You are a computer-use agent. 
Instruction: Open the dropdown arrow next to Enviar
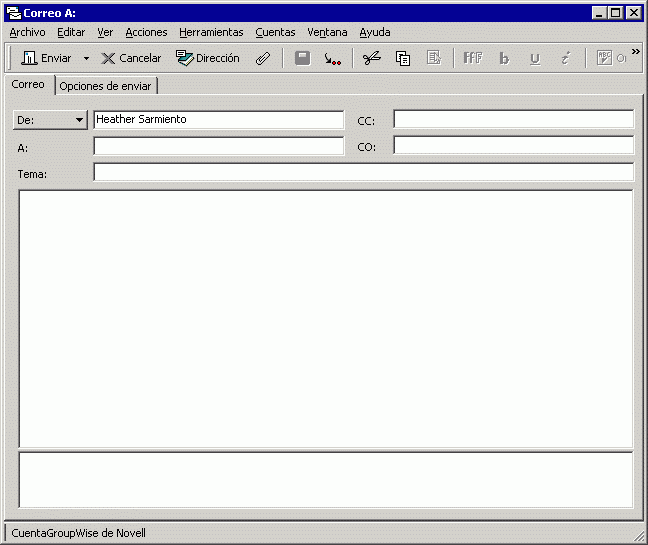pos(86,58)
